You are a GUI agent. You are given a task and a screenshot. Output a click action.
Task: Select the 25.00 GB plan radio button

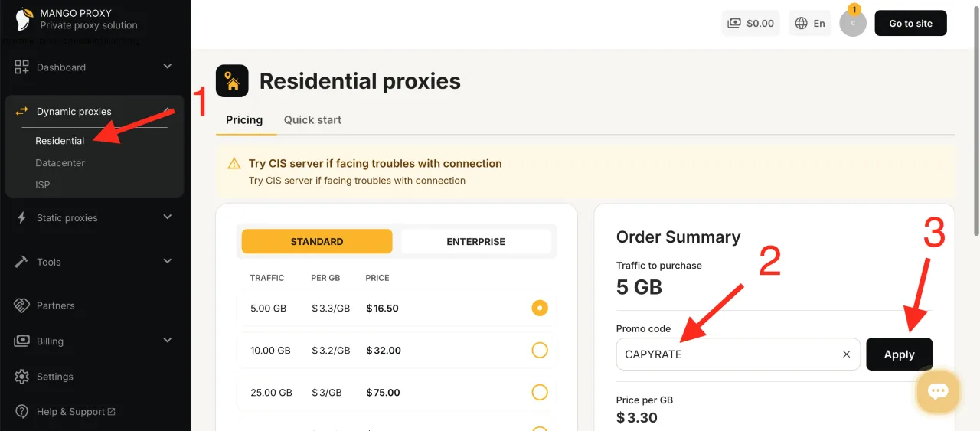[540, 393]
